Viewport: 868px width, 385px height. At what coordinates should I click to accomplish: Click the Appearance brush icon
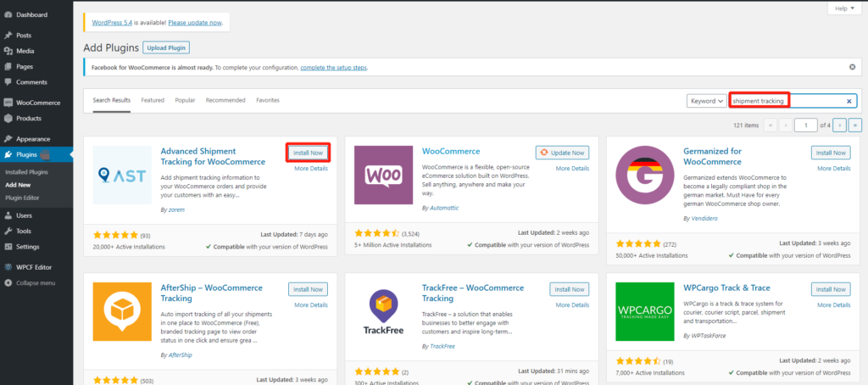[8, 139]
